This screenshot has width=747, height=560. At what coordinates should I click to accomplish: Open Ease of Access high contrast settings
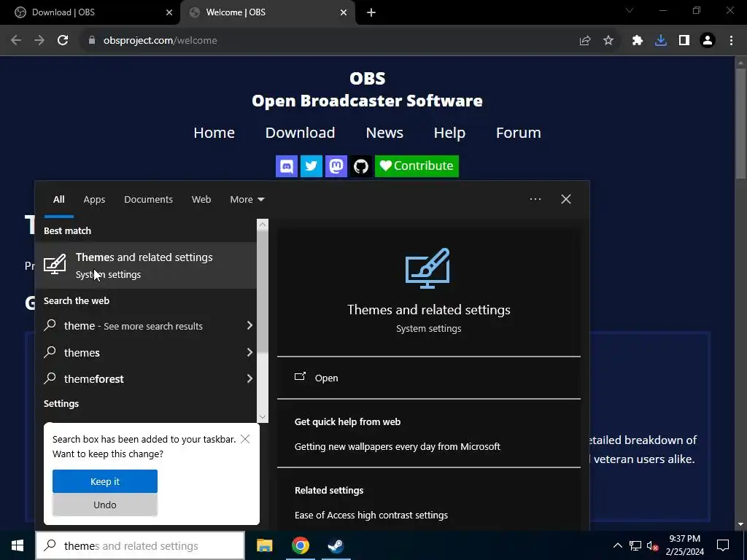tap(371, 516)
